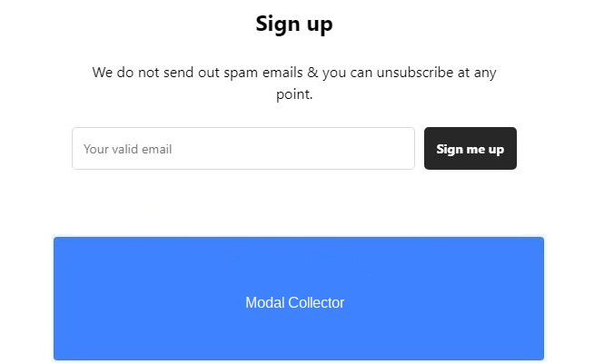The image size is (614, 364).
Task: Click the "Modal Collector" label text
Action: click(295, 303)
